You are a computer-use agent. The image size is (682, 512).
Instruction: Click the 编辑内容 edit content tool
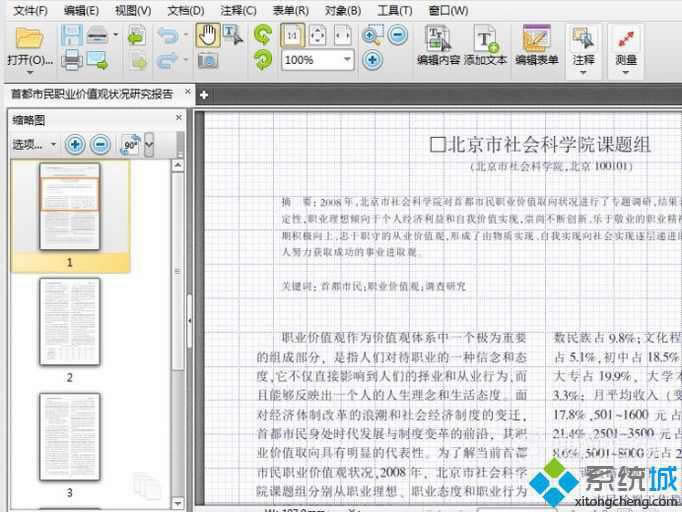click(x=438, y=45)
